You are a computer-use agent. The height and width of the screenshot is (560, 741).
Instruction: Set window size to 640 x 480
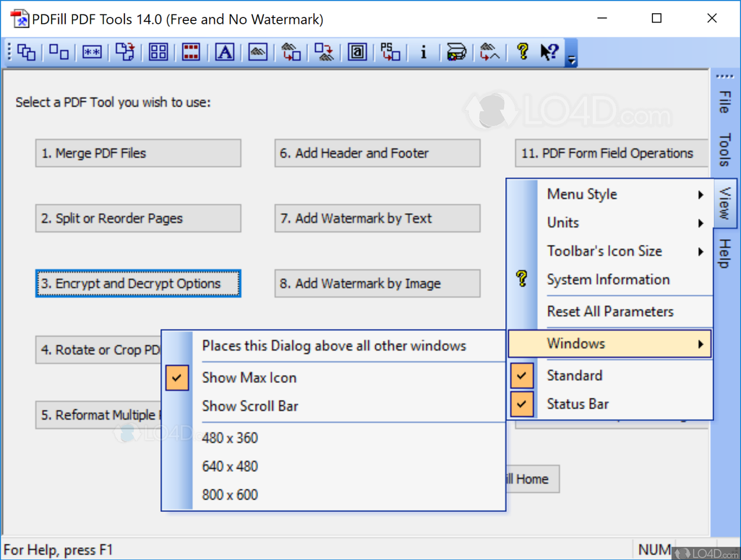pos(333,466)
